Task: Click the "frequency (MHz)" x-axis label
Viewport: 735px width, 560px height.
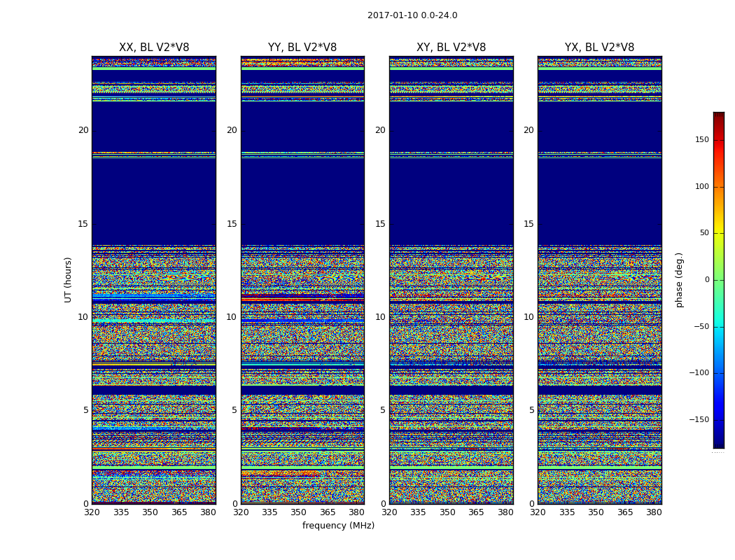Action: [338, 525]
